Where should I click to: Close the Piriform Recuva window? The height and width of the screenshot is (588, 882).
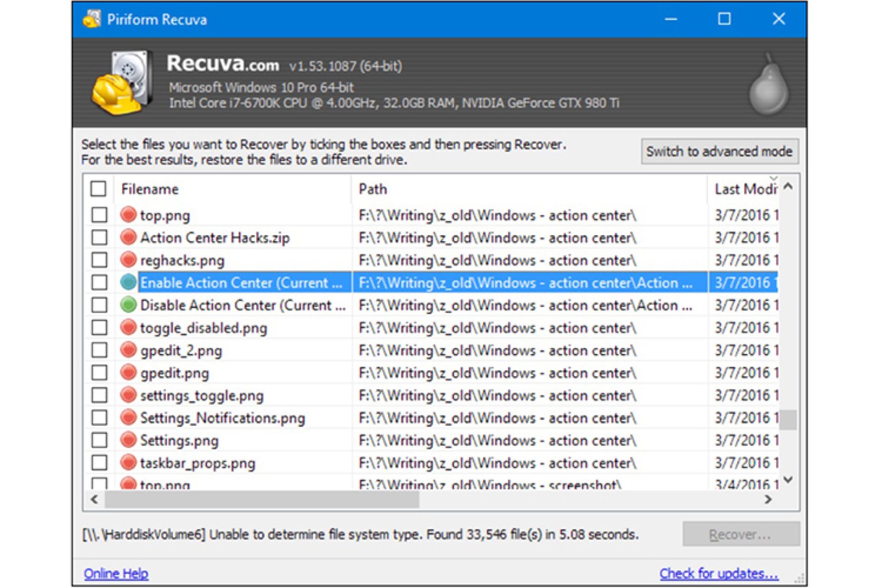click(779, 19)
